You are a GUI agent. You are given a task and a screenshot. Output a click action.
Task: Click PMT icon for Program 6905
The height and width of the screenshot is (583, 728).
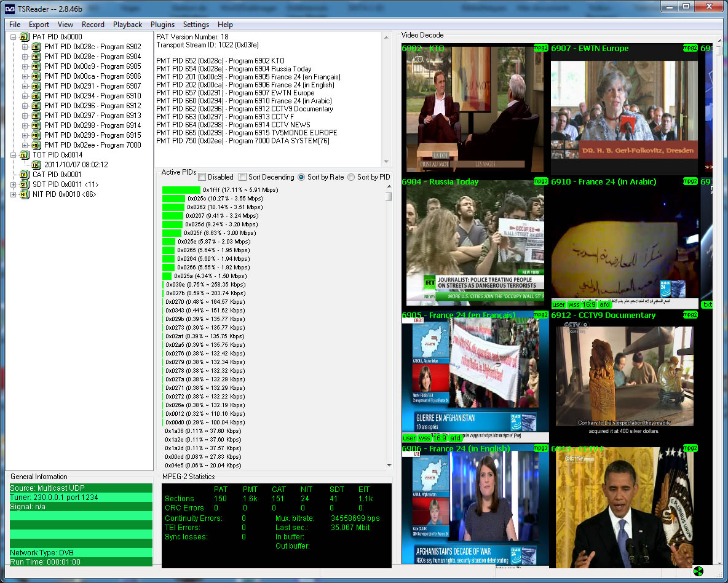[36, 66]
